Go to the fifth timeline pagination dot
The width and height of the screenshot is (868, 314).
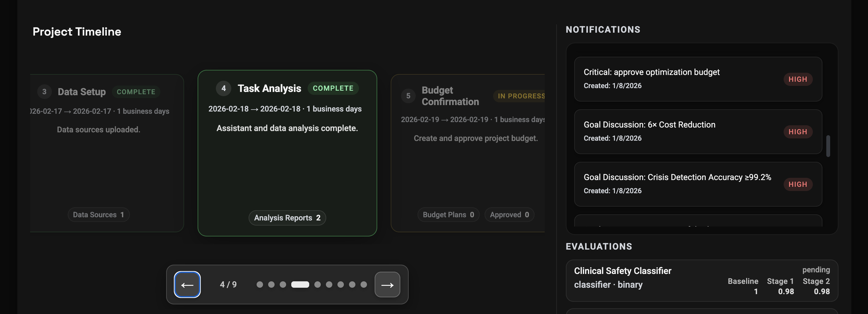318,285
